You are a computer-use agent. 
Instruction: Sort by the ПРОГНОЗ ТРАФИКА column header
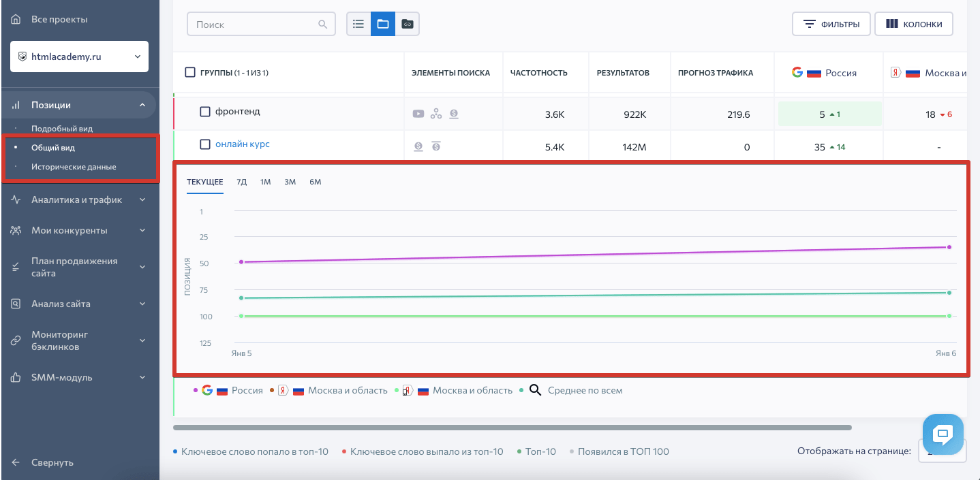coord(716,73)
